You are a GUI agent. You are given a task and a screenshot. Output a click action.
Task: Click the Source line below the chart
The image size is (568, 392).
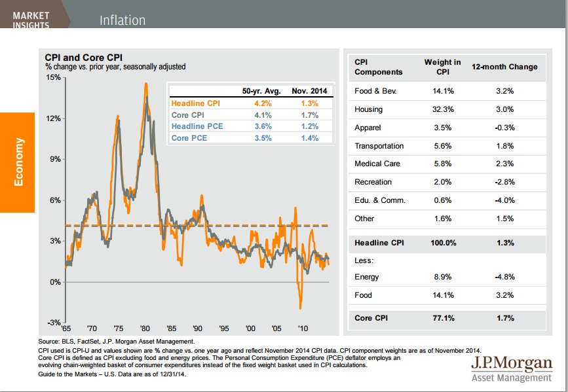pos(117,342)
